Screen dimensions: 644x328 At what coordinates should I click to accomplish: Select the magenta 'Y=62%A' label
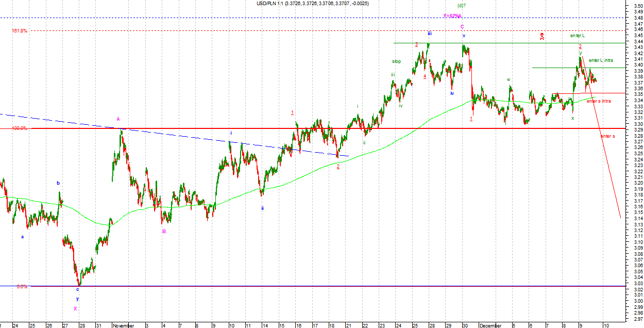452,15
